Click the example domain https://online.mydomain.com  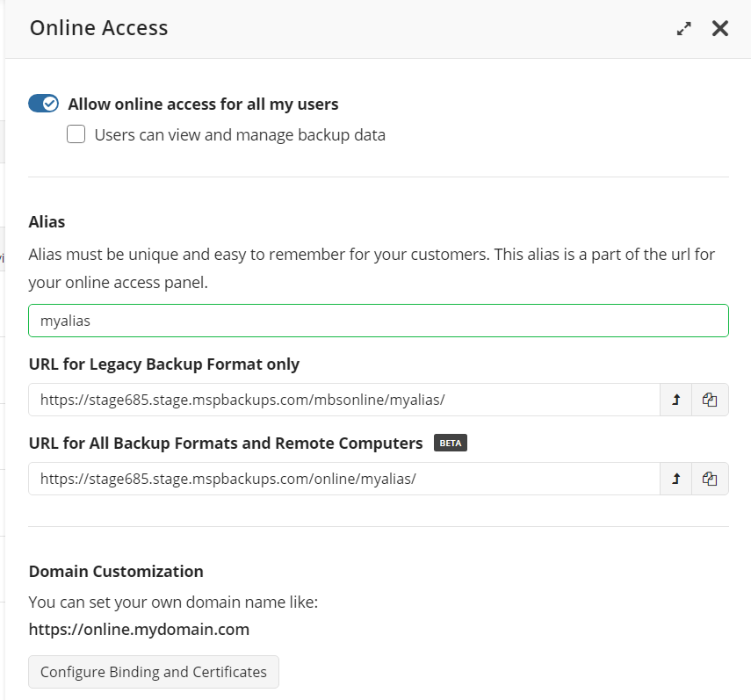pyautogui.click(x=139, y=629)
